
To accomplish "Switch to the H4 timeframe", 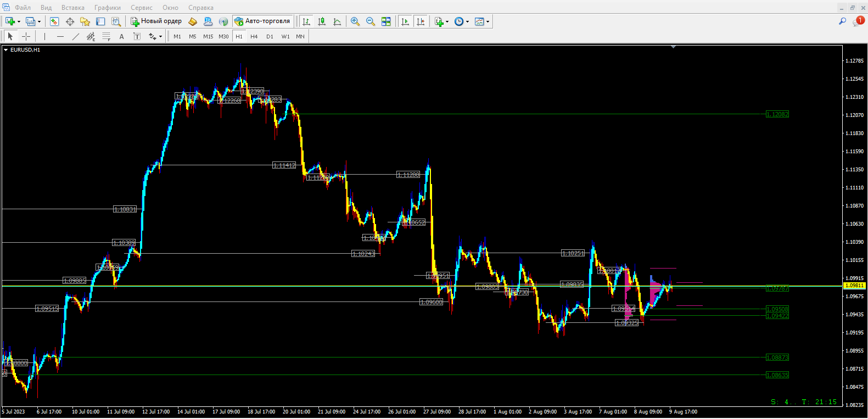I will pos(254,36).
